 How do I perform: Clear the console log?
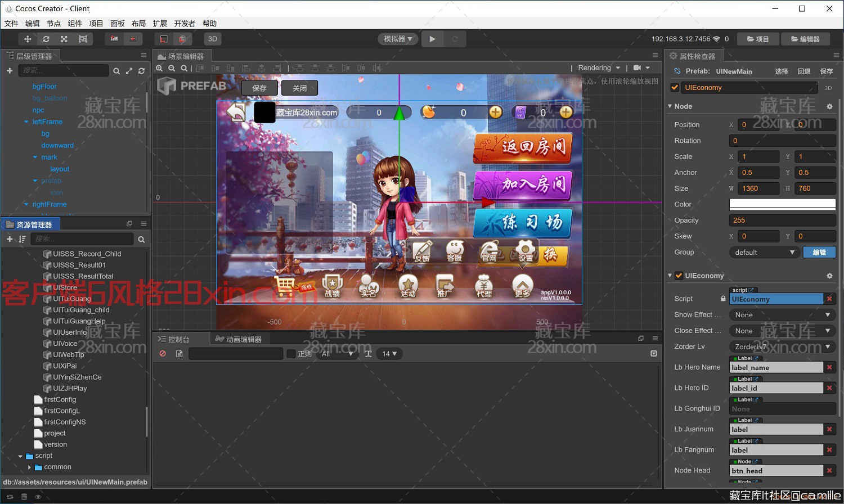163,354
